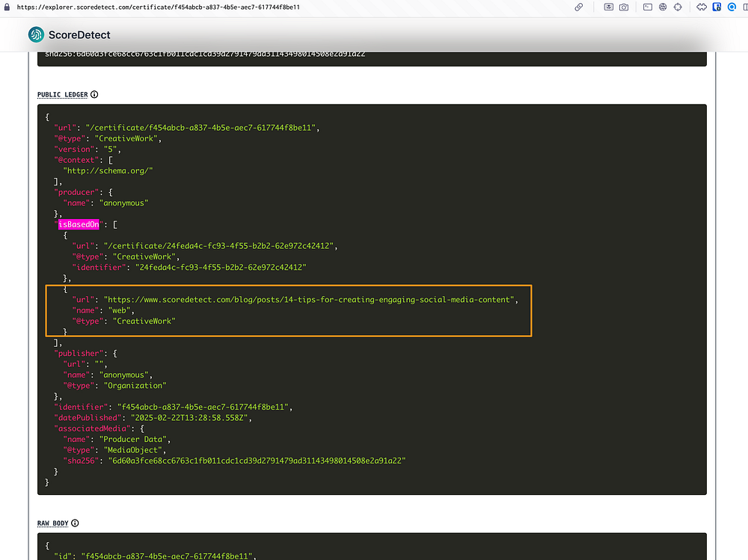
Task: Open the camera screenshot icon in toolbar
Action: click(624, 7)
